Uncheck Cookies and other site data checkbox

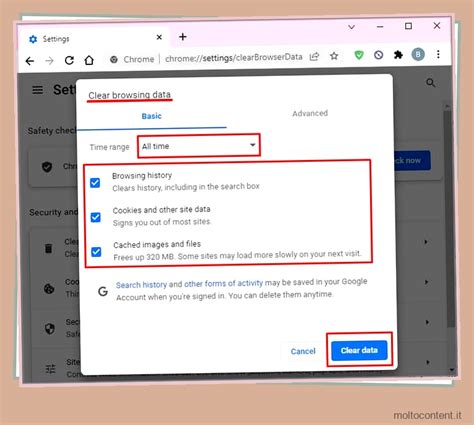pyautogui.click(x=96, y=217)
